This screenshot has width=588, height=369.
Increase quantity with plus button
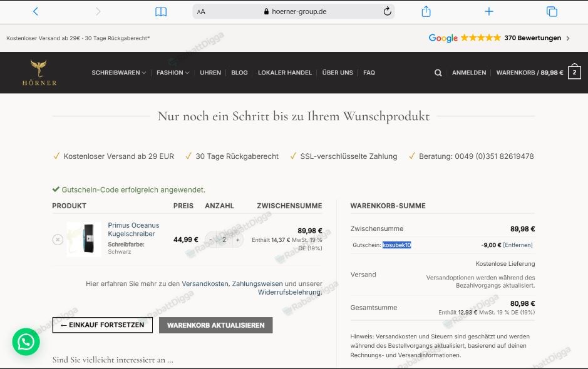pyautogui.click(x=238, y=240)
